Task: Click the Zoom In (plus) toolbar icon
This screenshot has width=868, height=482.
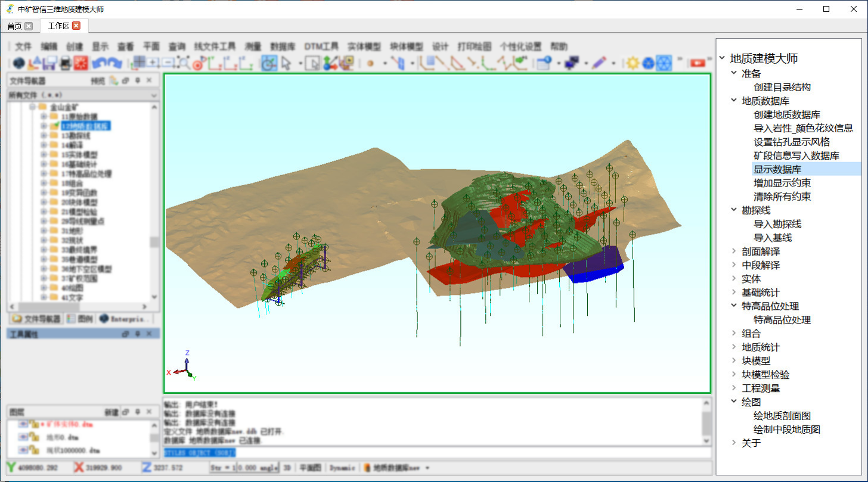Action: [x=153, y=63]
